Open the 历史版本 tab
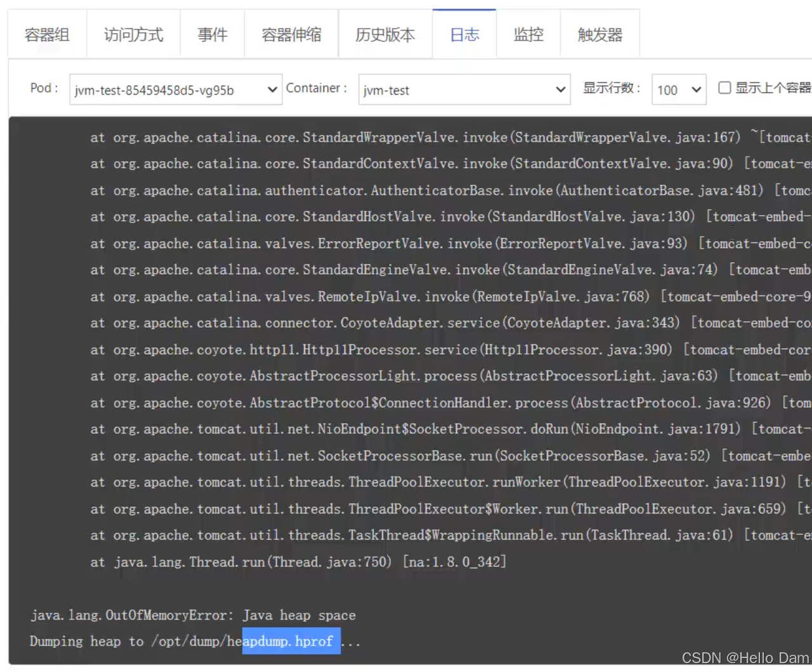This screenshot has width=812, height=672. (385, 34)
